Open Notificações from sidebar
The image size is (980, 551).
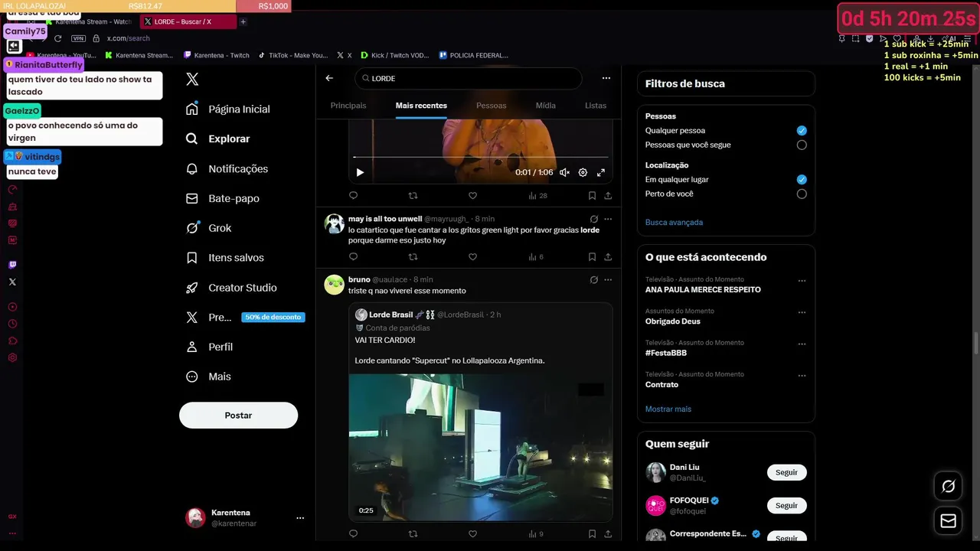[227, 168]
